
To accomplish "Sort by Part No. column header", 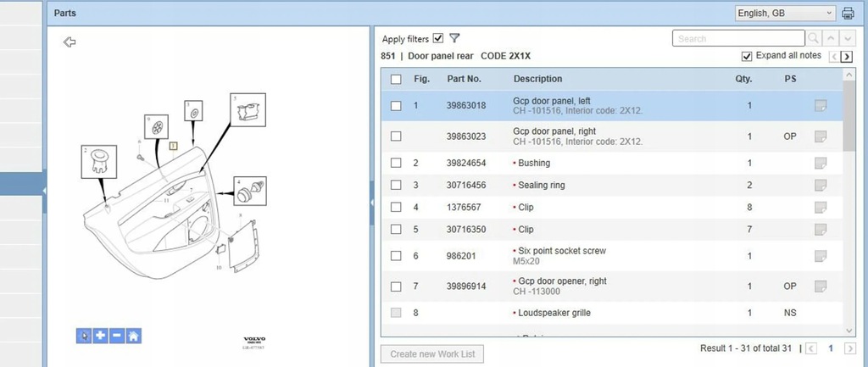I will point(464,79).
